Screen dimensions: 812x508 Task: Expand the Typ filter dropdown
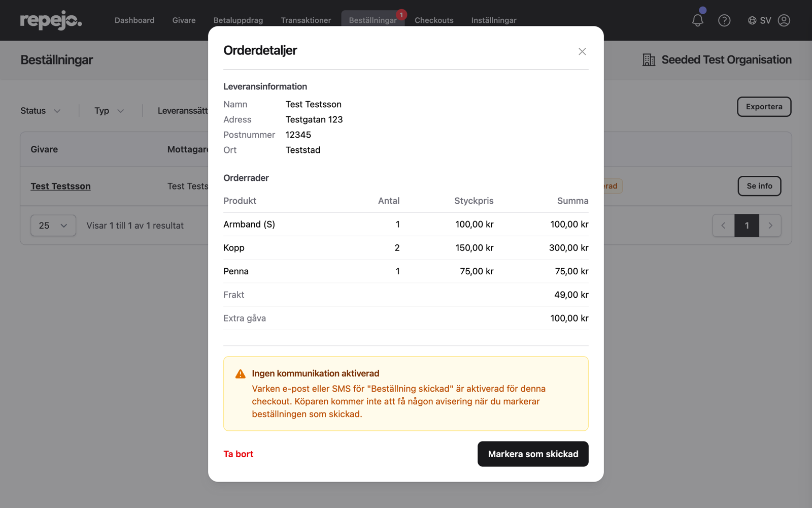pos(109,111)
